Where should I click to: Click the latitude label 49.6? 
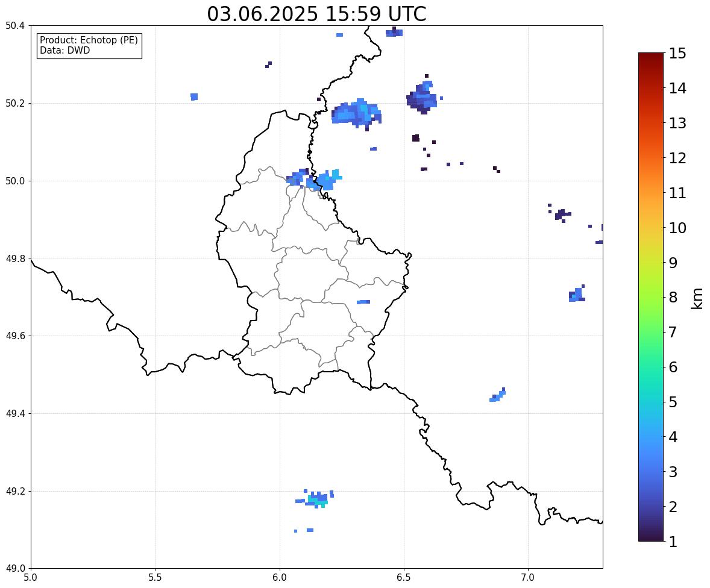pyautogui.click(x=15, y=336)
